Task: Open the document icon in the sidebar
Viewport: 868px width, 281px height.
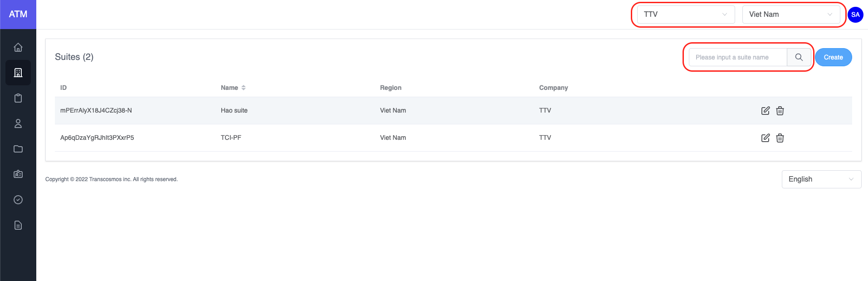Action: coord(18,225)
